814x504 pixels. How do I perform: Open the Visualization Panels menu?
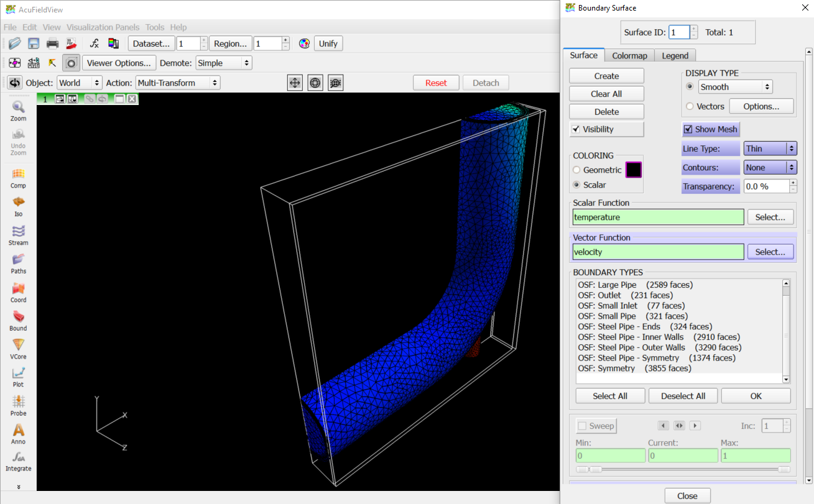[x=104, y=27]
